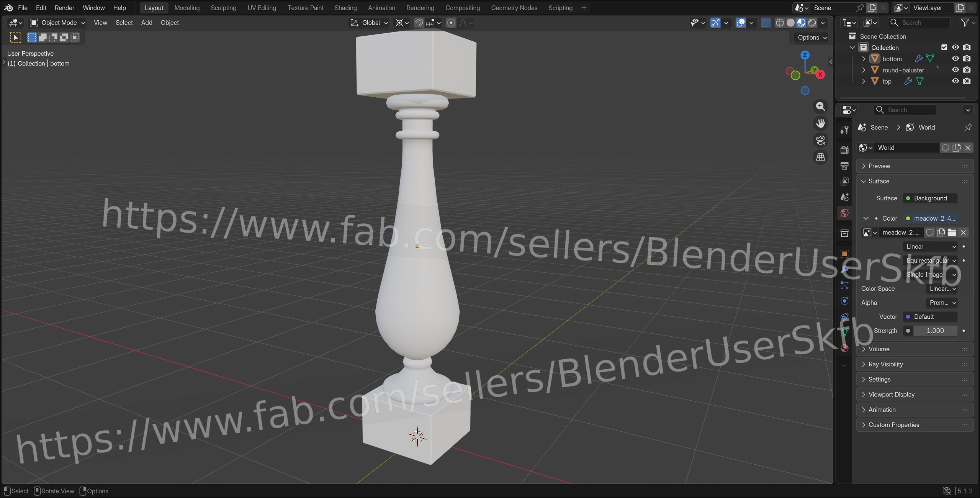Viewport: 980px width, 498px height.
Task: Toggle Collection visibility eye
Action: (x=955, y=48)
